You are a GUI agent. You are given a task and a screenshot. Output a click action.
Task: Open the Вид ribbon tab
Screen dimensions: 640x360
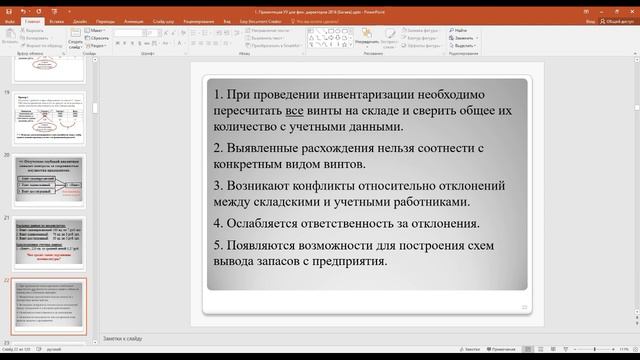click(x=227, y=21)
